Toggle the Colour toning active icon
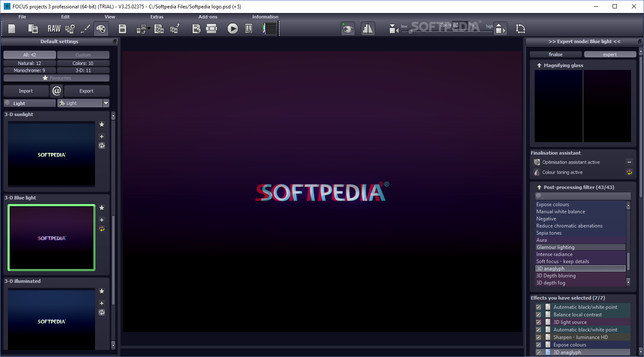Image resolution: width=644 pixels, height=357 pixels. click(x=537, y=172)
